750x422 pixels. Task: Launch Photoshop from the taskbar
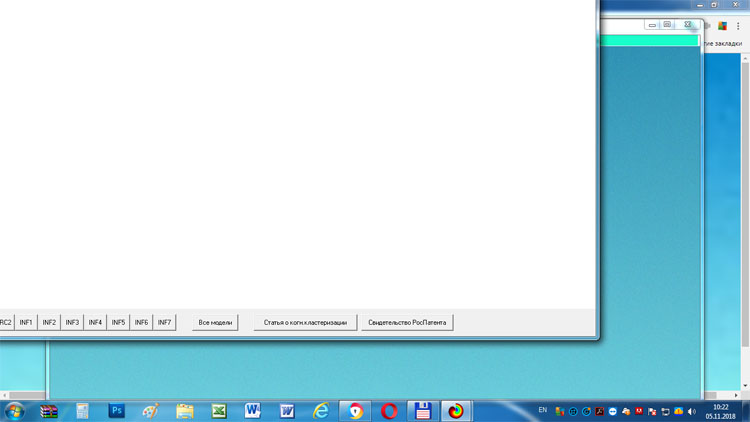[117, 411]
